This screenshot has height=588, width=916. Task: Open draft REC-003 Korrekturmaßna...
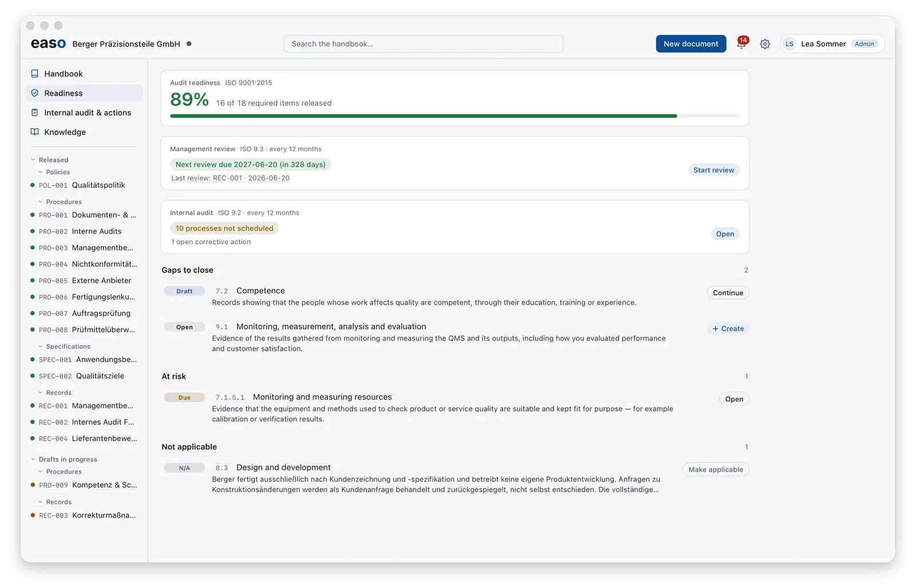click(84, 515)
